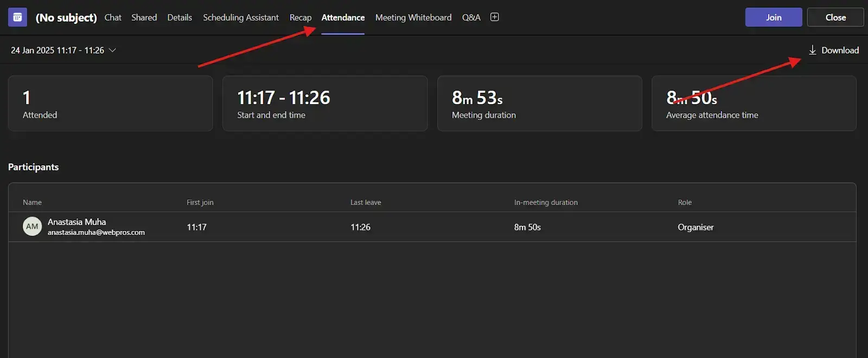The image size is (868, 358).
Task: Click the AM participant avatar
Action: [32, 227]
